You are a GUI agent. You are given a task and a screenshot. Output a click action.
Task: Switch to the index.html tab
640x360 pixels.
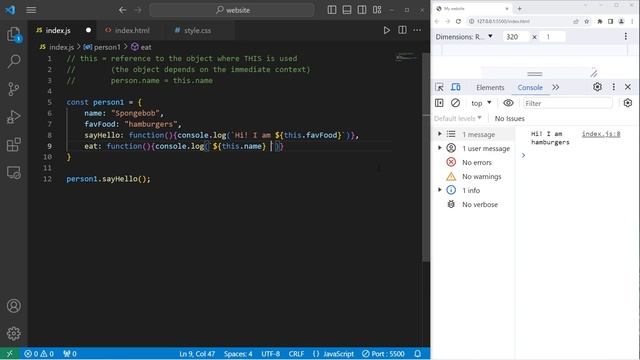pos(131,30)
